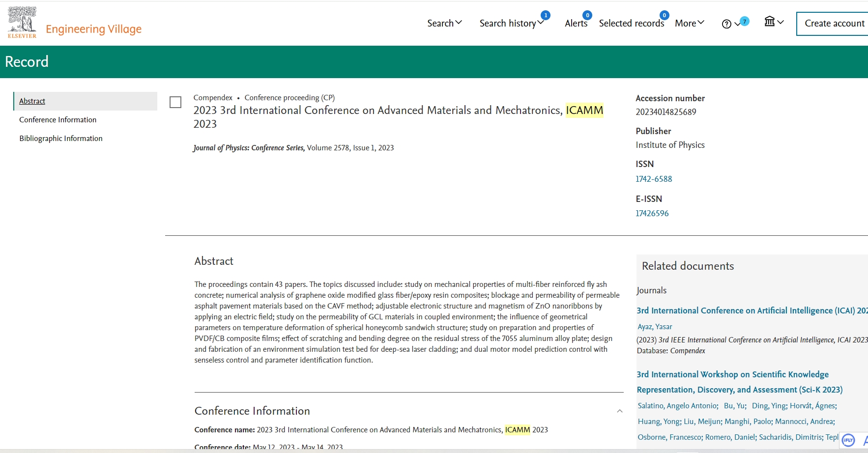Click the Journals subheading under Related documents
The width and height of the screenshot is (868, 453).
point(652,290)
